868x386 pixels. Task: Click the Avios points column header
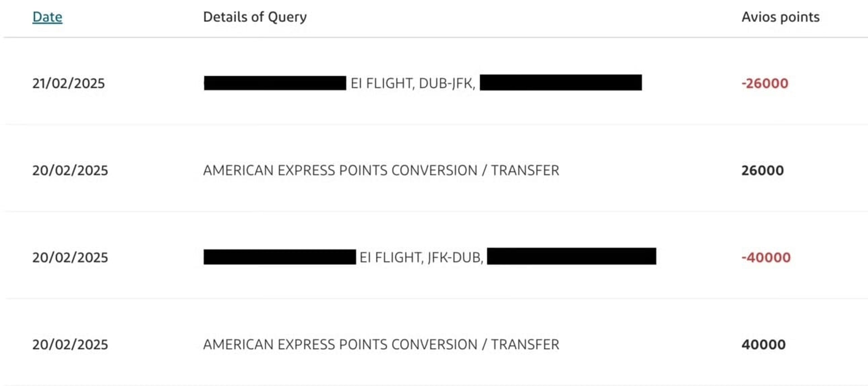tap(780, 17)
